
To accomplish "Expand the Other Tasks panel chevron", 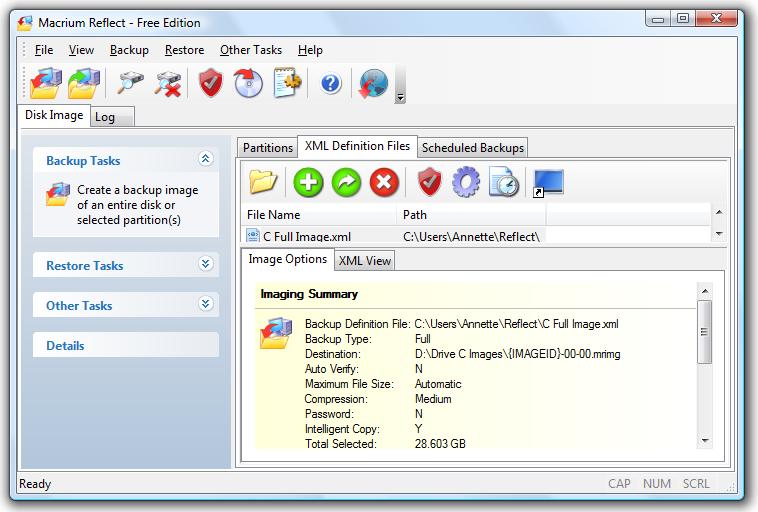I will (x=205, y=304).
